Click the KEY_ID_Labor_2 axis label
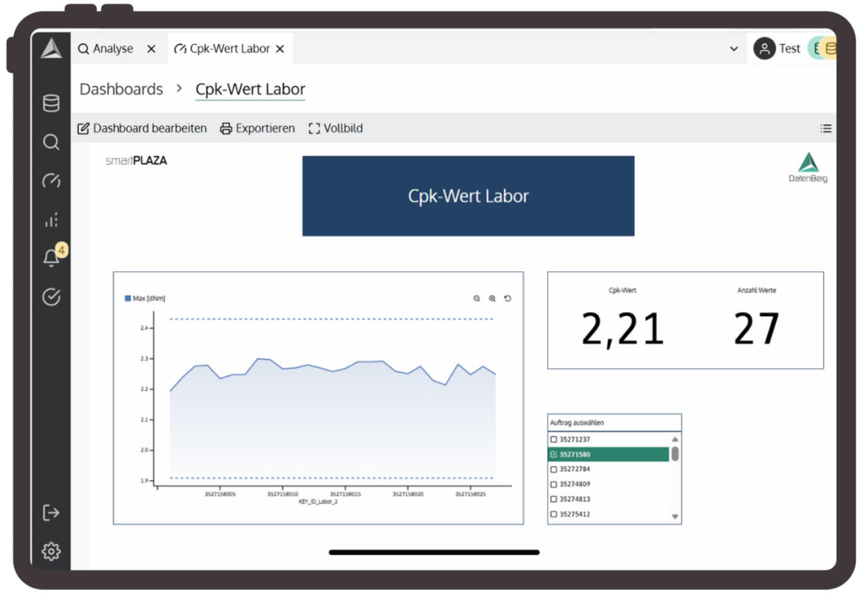The image size is (868, 597). pyautogui.click(x=318, y=501)
